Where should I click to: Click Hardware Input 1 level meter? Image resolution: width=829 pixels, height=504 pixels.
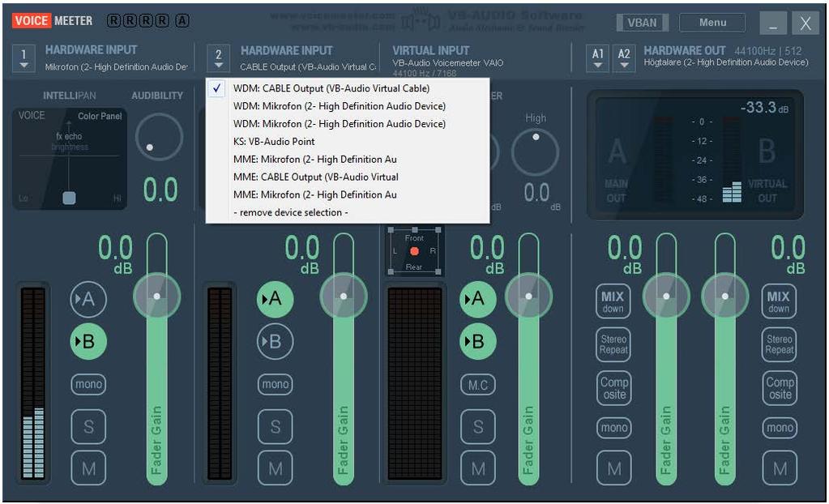tap(32, 383)
